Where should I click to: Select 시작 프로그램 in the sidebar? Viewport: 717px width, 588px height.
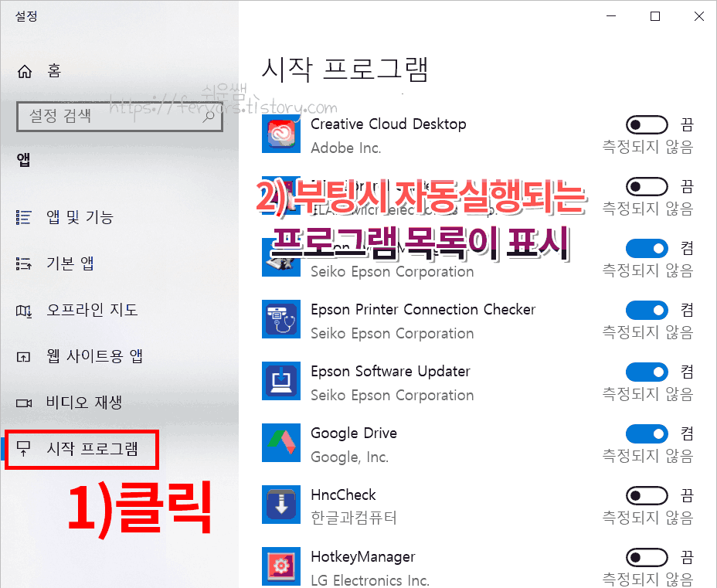pos(76,449)
